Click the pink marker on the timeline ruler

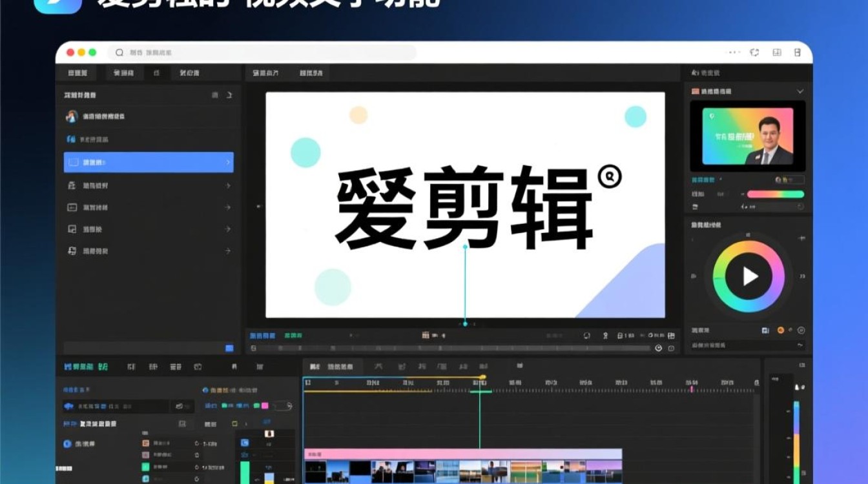coord(692,389)
